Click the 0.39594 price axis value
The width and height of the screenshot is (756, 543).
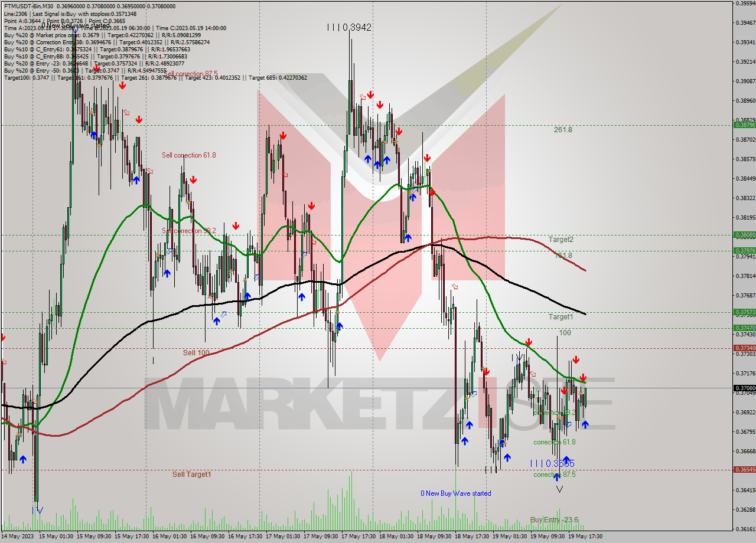tap(745, 4)
